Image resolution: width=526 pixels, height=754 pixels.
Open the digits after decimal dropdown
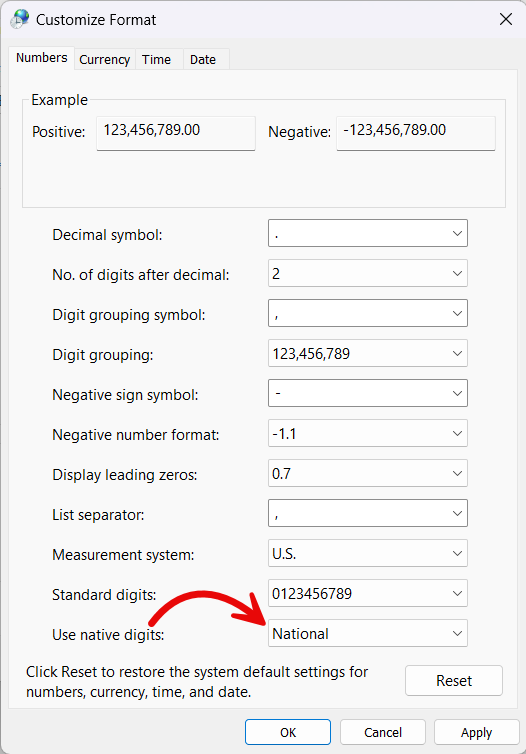(368, 273)
